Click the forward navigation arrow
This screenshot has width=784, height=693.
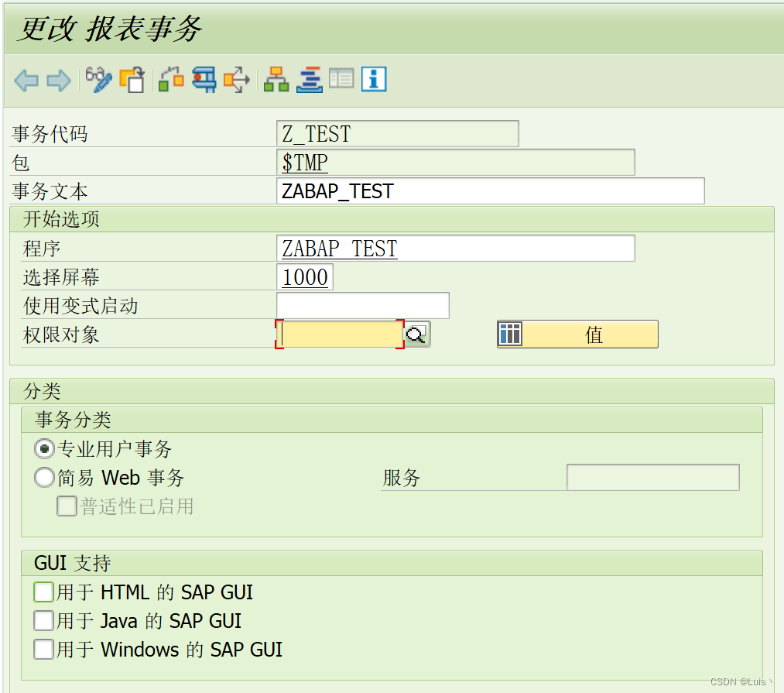(x=60, y=78)
